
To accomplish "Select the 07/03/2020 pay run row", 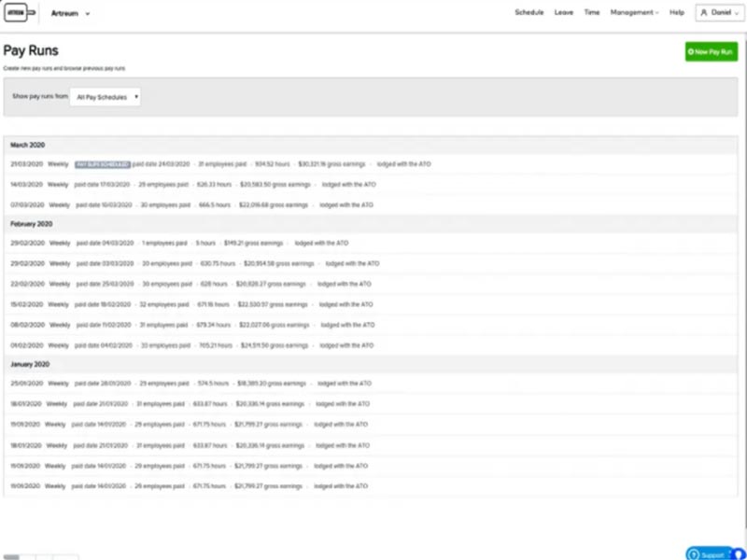I will pos(24,204).
